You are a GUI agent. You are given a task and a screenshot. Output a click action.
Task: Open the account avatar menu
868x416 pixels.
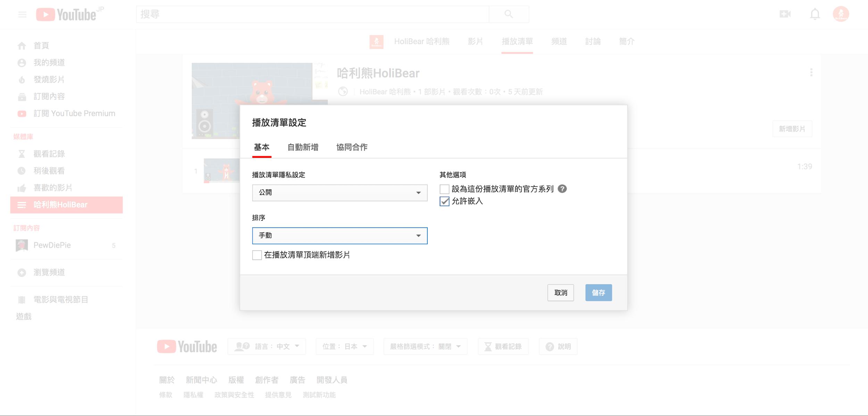click(x=841, y=14)
